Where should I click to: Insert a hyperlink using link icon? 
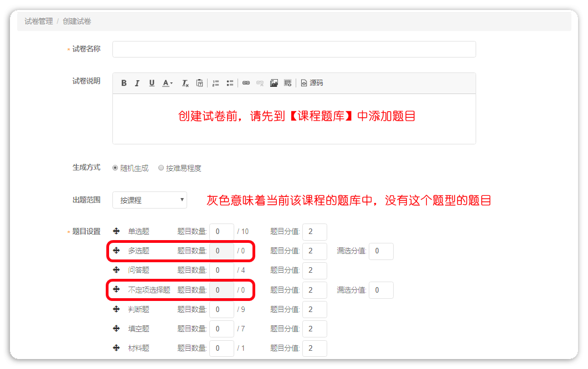pos(246,83)
